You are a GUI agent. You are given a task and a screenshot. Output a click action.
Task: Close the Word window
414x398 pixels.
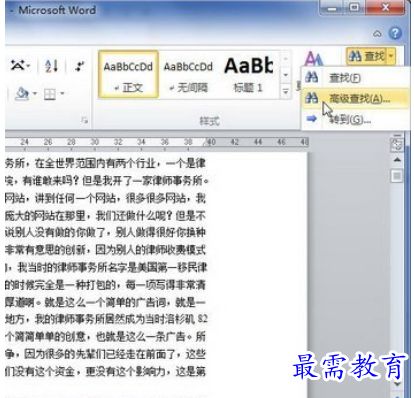click(385, 8)
